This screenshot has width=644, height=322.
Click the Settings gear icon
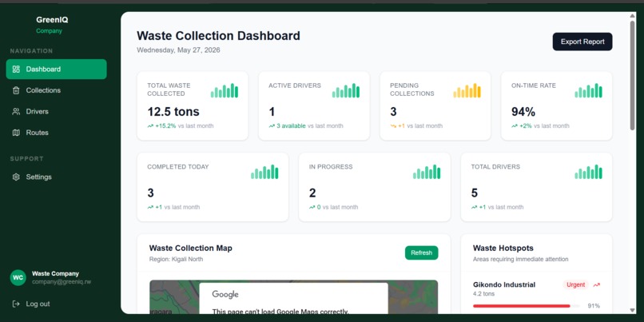16,177
